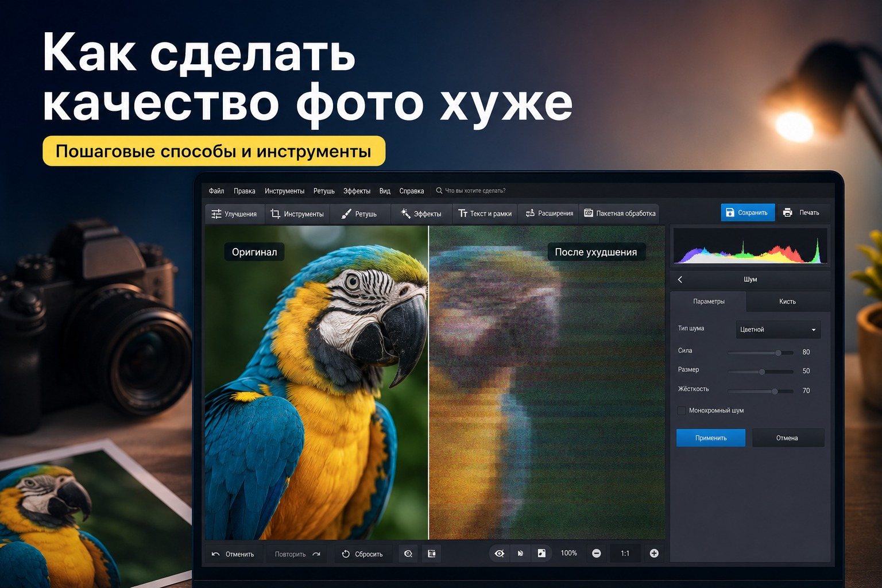Open Ретушь in the top menu bar
Viewport: 882px width, 588px height.
(324, 191)
